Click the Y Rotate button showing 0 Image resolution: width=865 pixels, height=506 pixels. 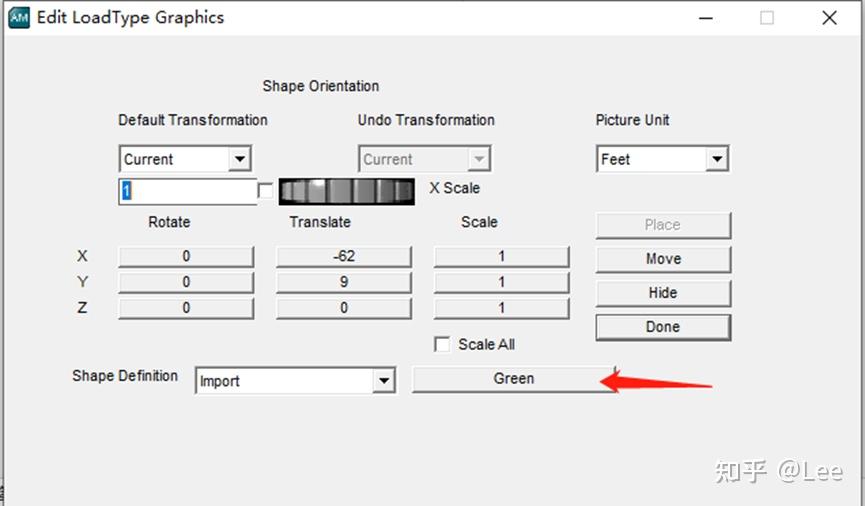tap(186, 282)
